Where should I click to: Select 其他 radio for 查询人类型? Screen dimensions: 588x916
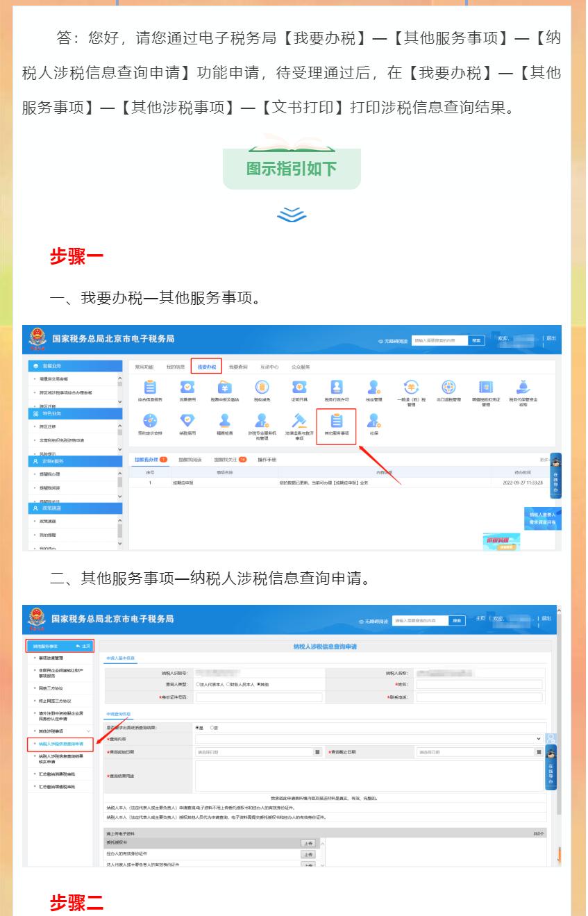pyautogui.click(x=258, y=683)
